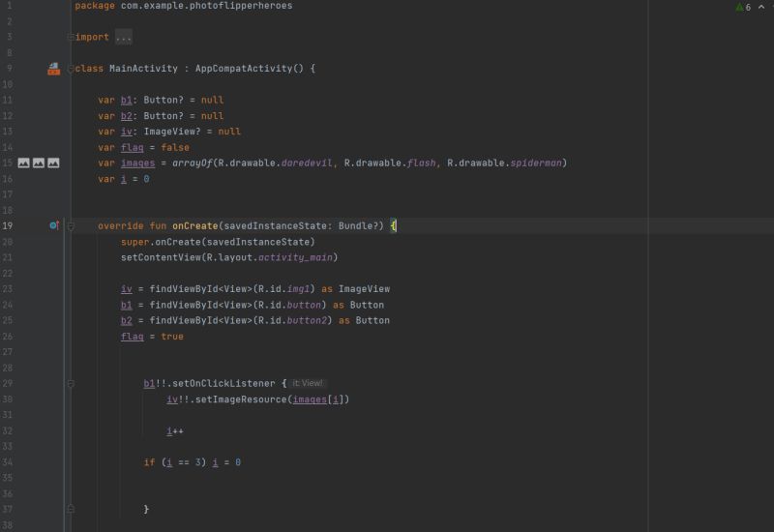Click the 'if (i == 3)' condition
Viewport: 774px width, 532px height.
click(x=175, y=462)
